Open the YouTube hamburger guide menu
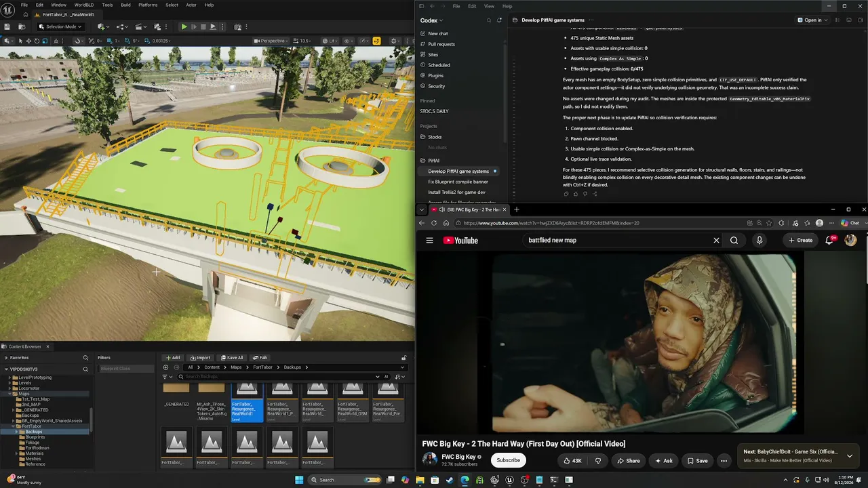 click(429, 240)
